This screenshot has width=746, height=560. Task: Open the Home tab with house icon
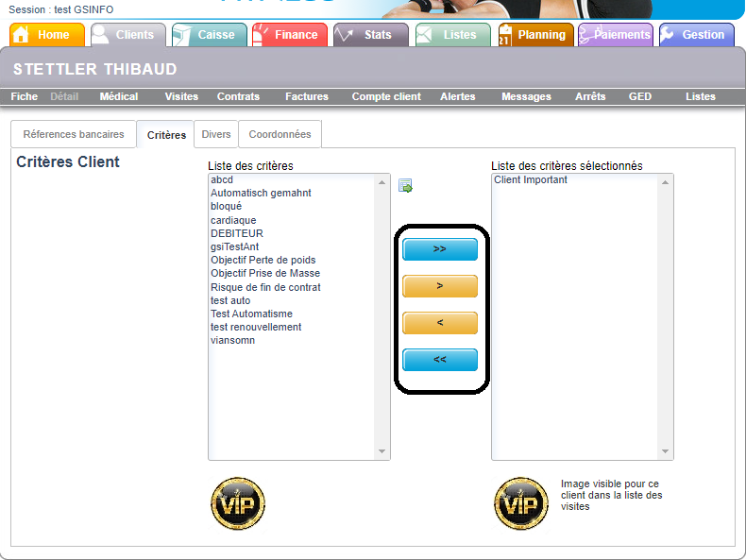[47, 35]
